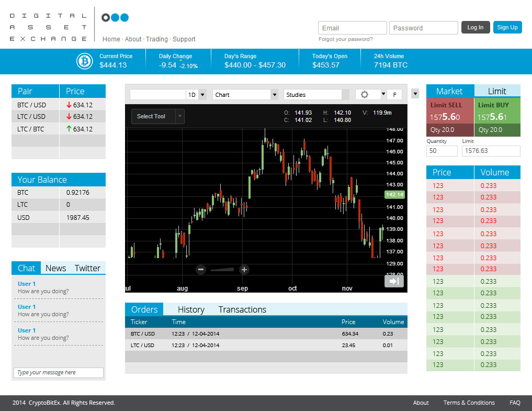Open the Select Tool dropdown

point(157,117)
